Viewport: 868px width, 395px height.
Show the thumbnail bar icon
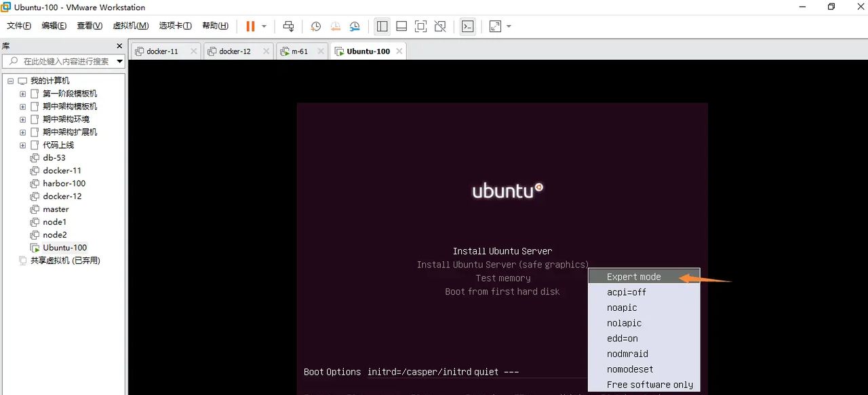pyautogui.click(x=401, y=26)
